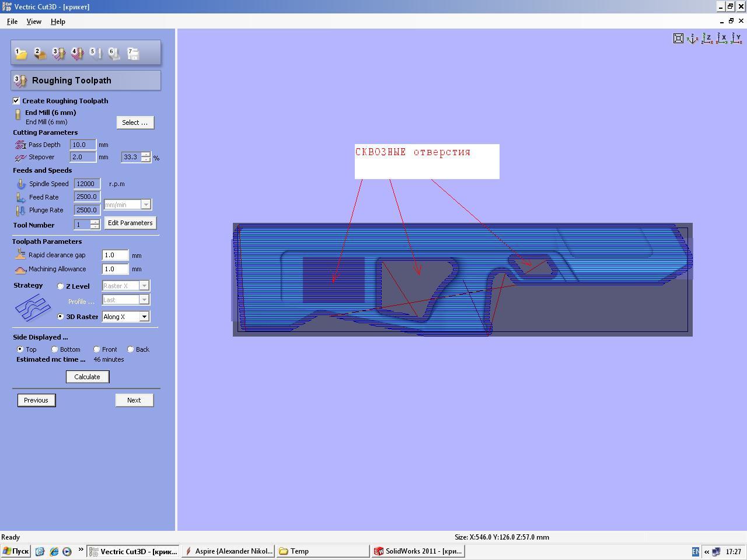
Task: Click the Calculate button
Action: [88, 377]
